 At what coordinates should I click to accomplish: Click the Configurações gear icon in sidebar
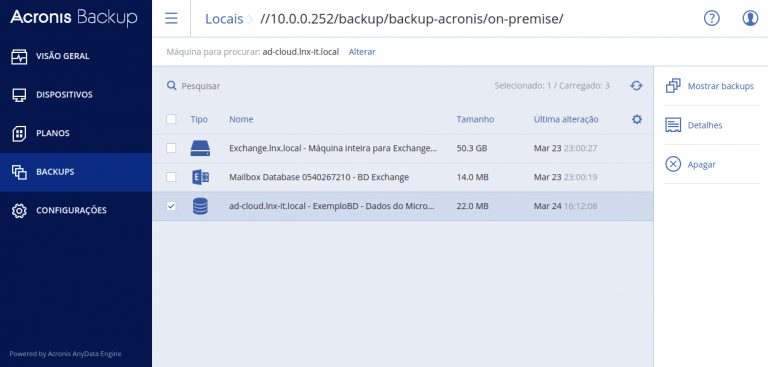(x=19, y=211)
